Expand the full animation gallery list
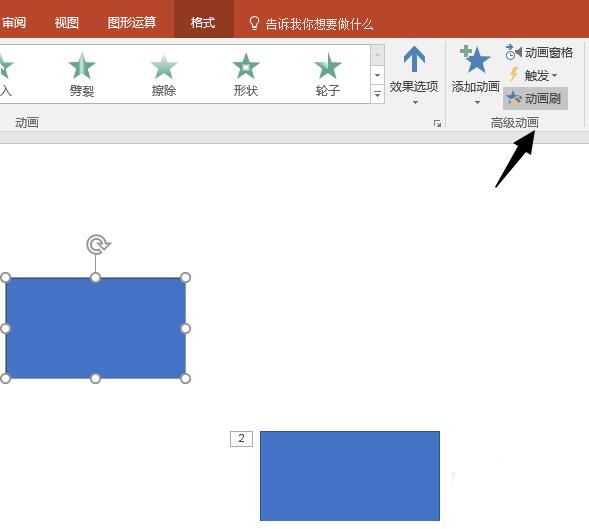The width and height of the screenshot is (589, 529). click(378, 94)
